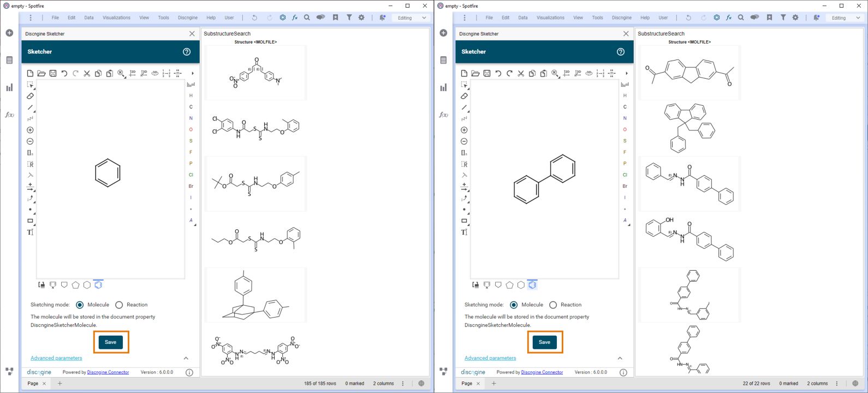Viewport: 868px width, 393px height.
Task: Open the three-dot menu beside File in left window
Action: point(31,17)
